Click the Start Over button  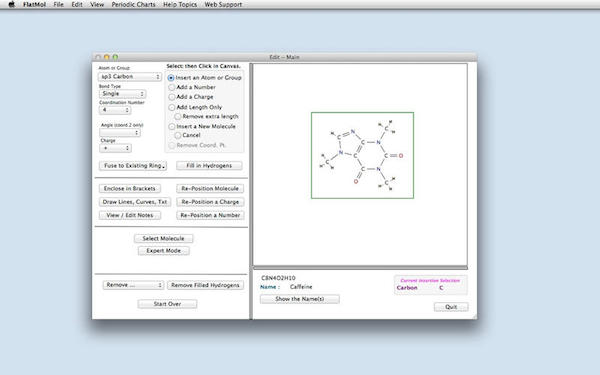(x=167, y=304)
